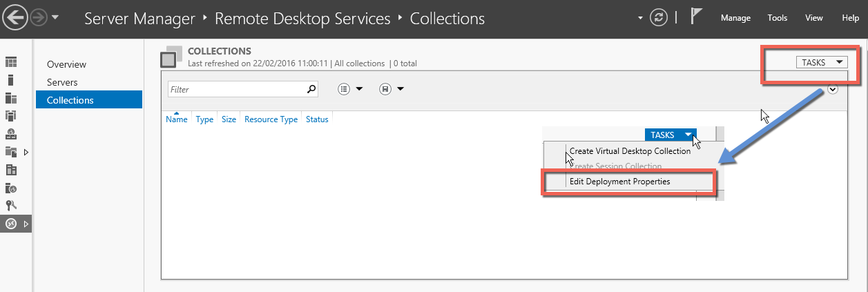The height and width of the screenshot is (292, 868).
Task: Open the Dashboard grid icon in sidebar
Action: point(11,63)
